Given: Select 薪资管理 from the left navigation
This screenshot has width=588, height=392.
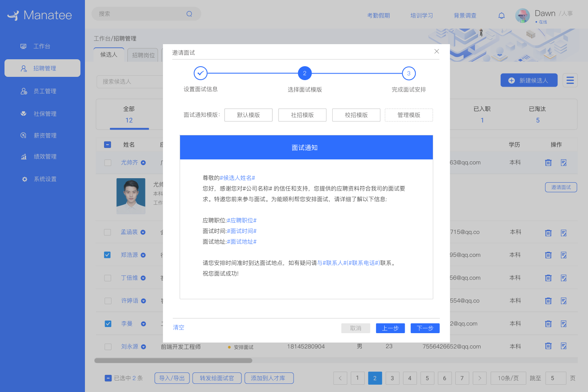Looking at the screenshot, I should point(45,135).
